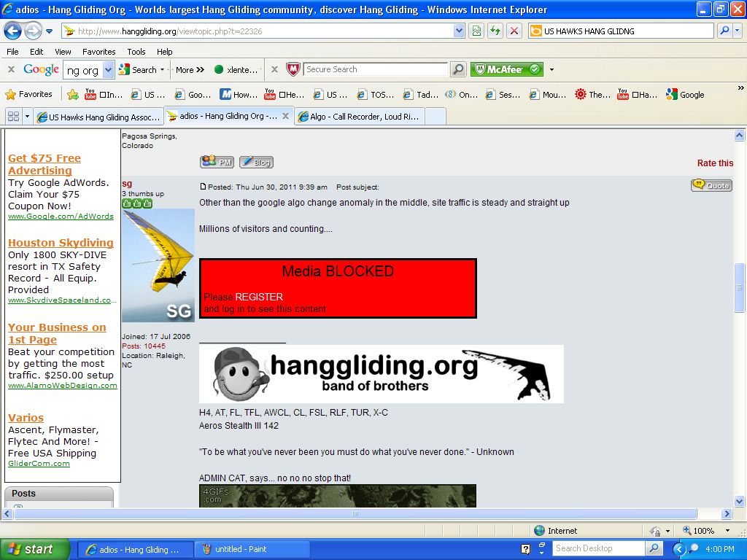The image size is (747, 560).
Task: Click the horizontal scrollbar right arrow
Action: point(727,514)
